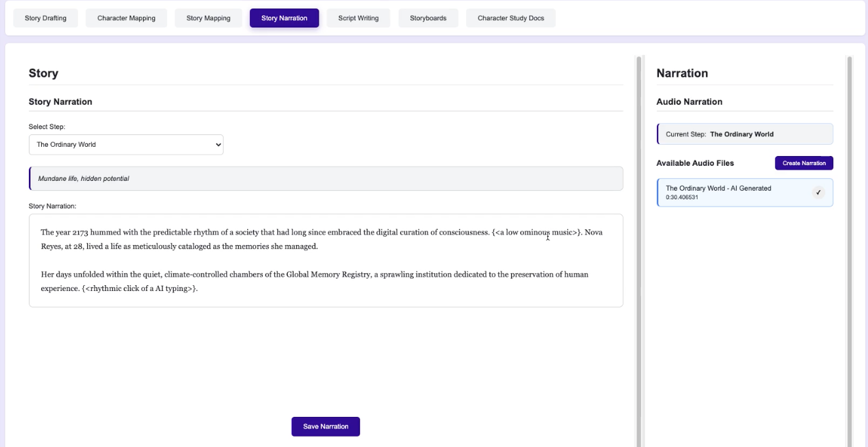Switch to the Storyboards tab
868x447 pixels.
click(428, 18)
